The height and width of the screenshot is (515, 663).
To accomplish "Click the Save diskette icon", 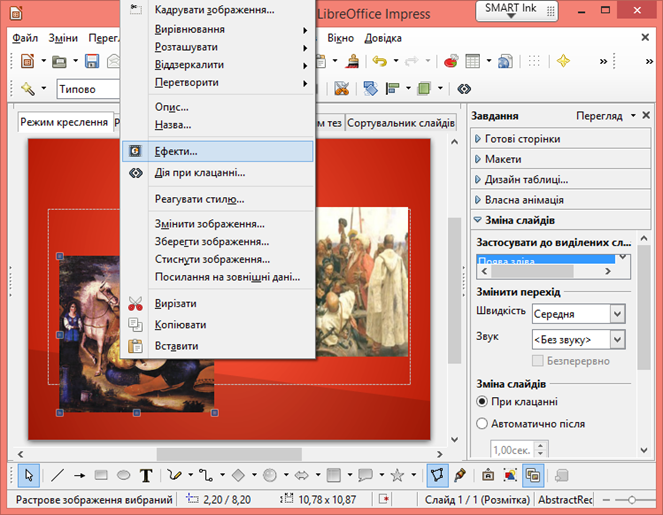I will [x=92, y=61].
